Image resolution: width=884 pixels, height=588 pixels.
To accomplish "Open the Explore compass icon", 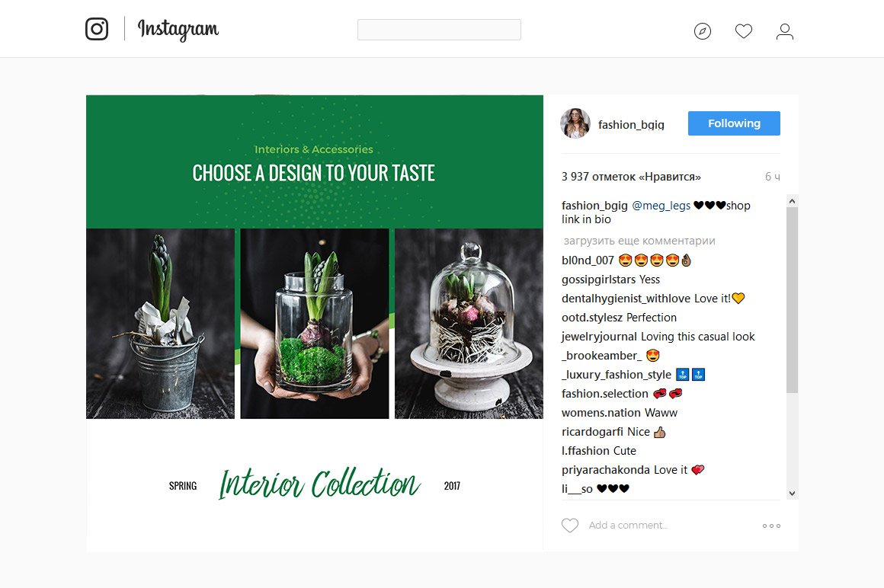I will tap(703, 31).
